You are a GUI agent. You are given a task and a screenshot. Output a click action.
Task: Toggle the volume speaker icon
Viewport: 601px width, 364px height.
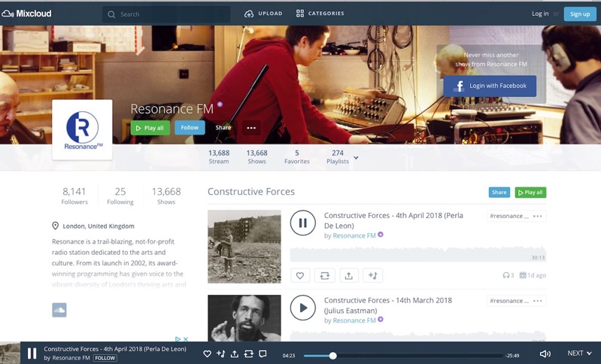545,353
